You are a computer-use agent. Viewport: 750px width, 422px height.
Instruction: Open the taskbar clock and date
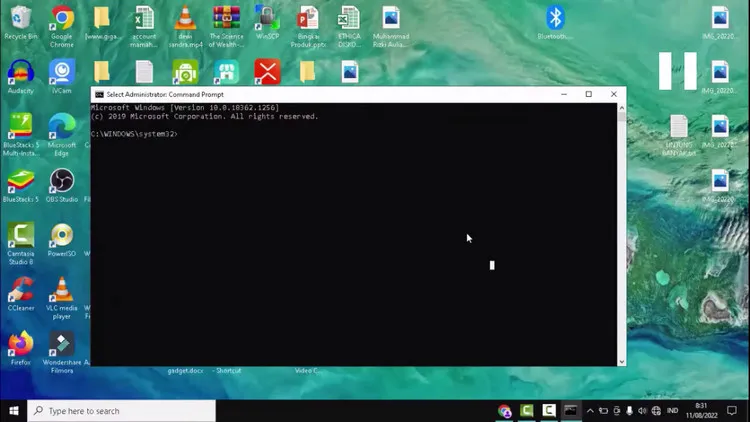(x=701, y=411)
